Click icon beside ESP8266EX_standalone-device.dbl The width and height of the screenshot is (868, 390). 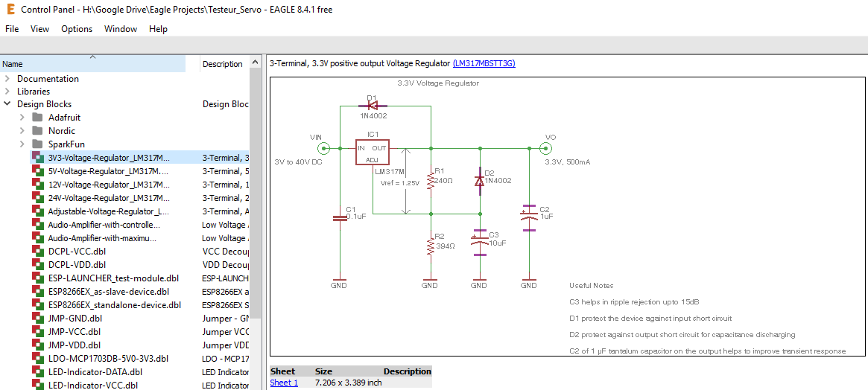pyautogui.click(x=38, y=305)
